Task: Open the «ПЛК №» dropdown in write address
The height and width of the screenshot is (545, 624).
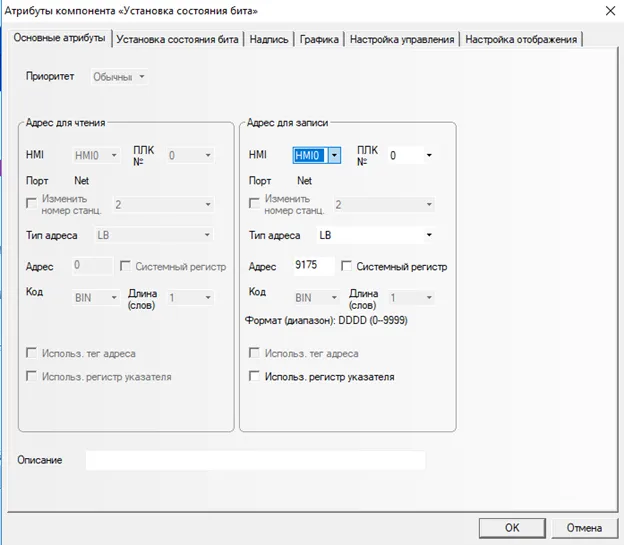Action: (x=428, y=155)
